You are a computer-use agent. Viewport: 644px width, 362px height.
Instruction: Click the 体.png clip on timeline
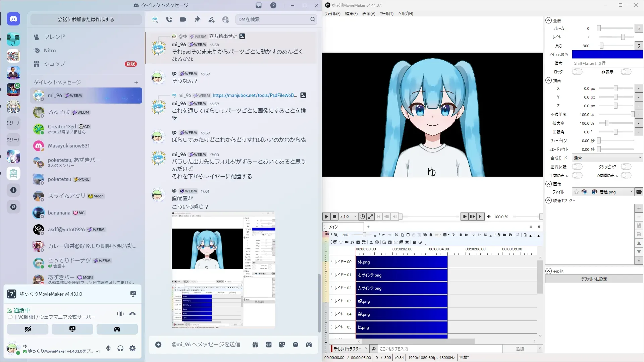point(401,262)
